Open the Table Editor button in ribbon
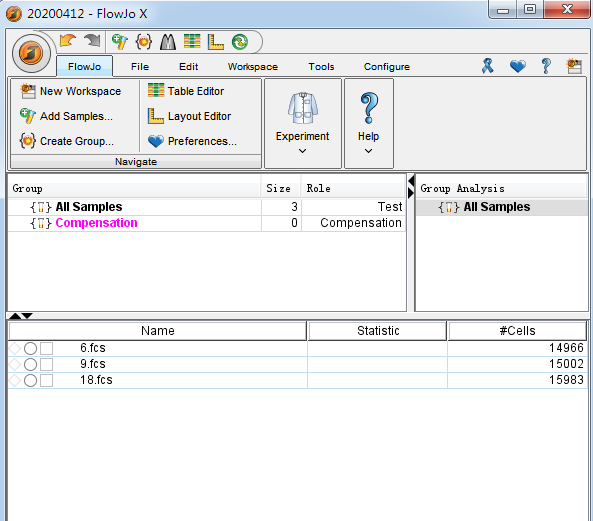Viewport: 593px width, 521px height. coord(186,91)
